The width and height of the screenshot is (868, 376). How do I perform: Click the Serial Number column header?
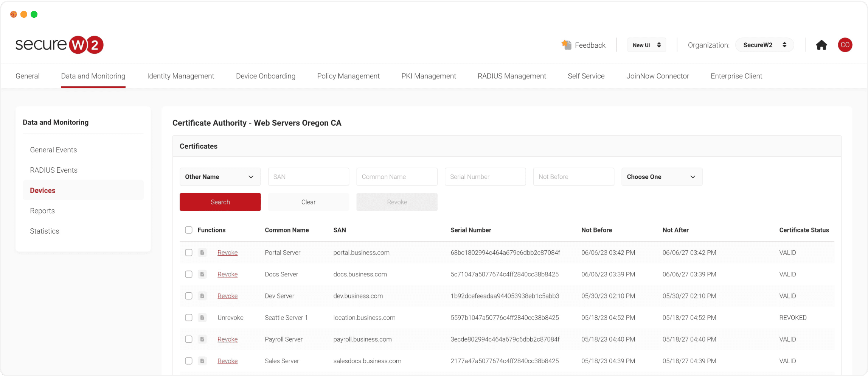coord(471,230)
